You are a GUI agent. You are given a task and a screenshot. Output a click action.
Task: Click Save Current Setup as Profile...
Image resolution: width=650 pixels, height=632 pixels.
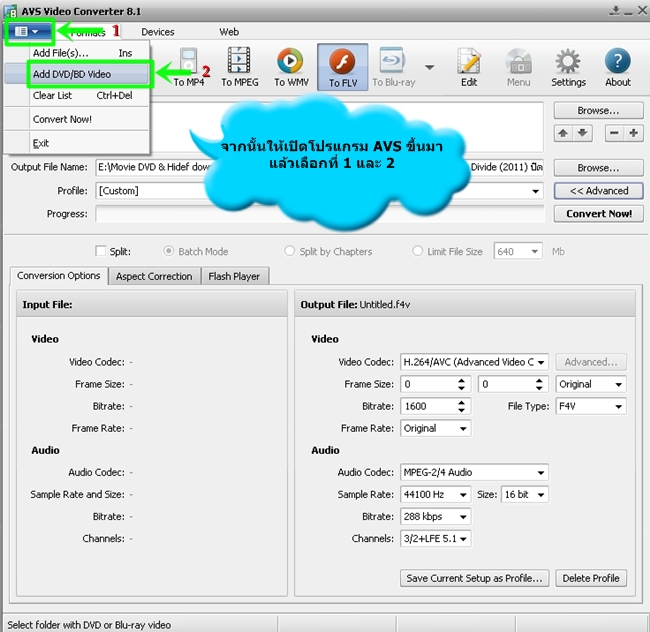click(x=474, y=578)
